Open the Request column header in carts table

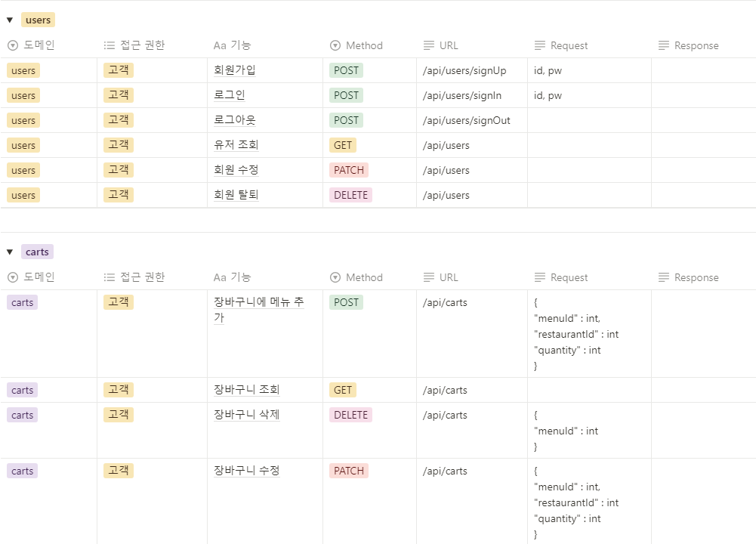tap(589, 277)
